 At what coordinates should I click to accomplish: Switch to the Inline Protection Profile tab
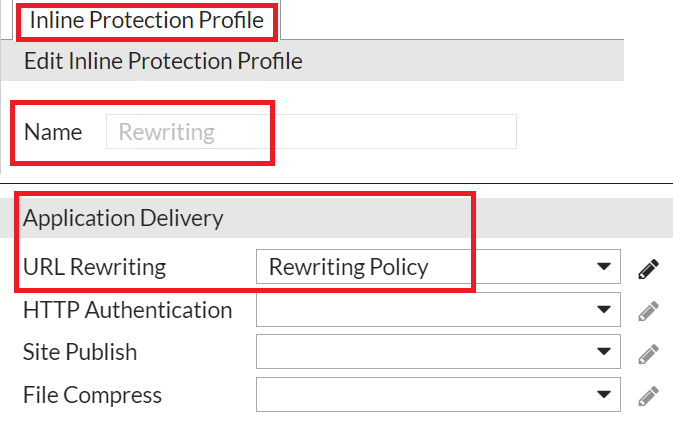pyautogui.click(x=146, y=19)
